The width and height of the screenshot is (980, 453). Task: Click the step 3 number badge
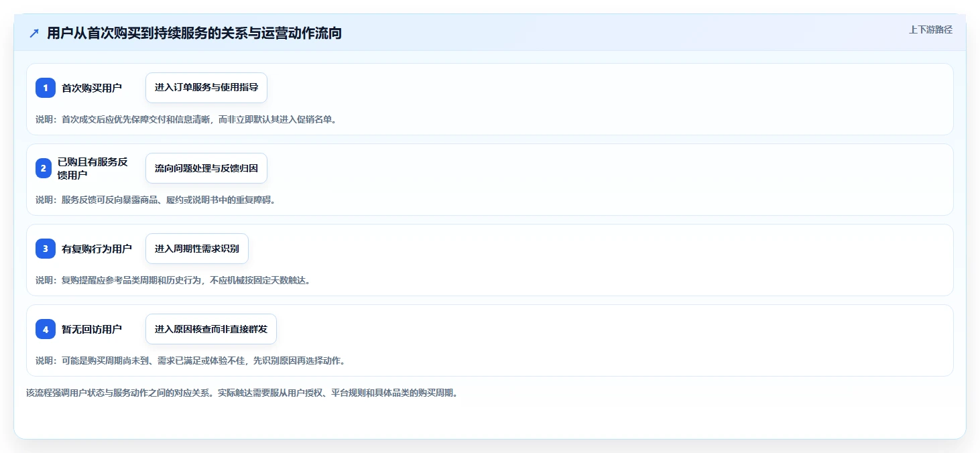tap(46, 249)
